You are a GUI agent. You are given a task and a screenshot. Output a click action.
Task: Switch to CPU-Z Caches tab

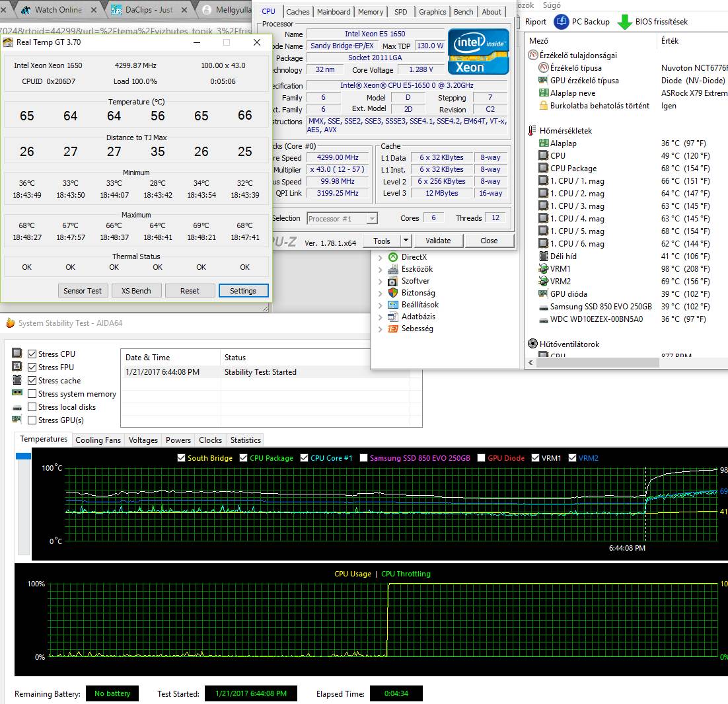tap(297, 12)
